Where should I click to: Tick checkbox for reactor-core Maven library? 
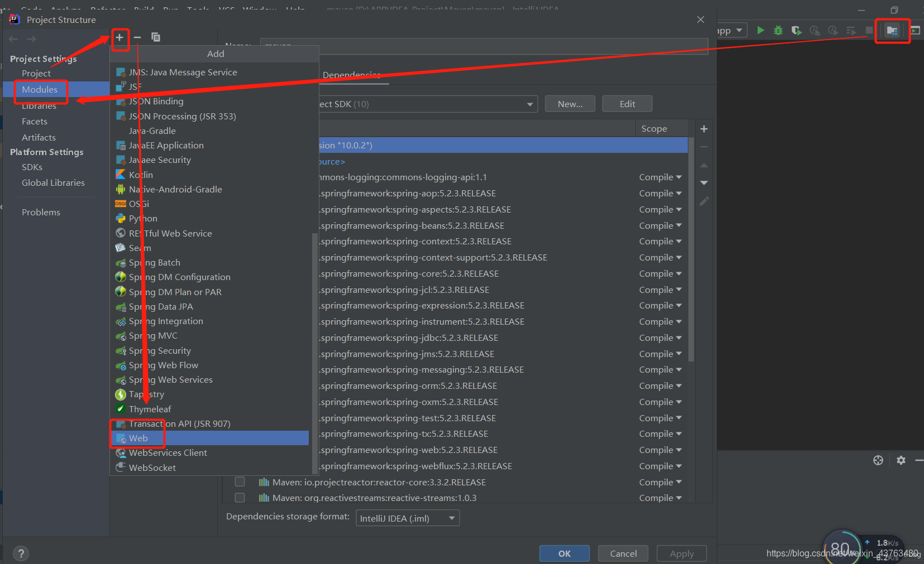[240, 482]
